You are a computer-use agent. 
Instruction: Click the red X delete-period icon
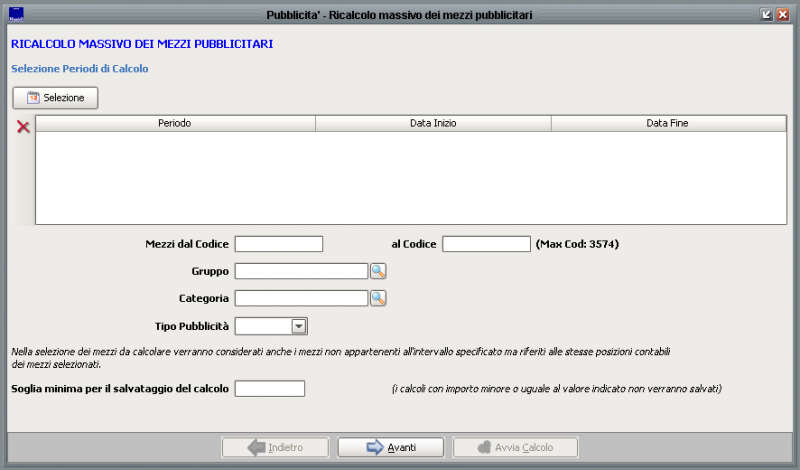click(23, 127)
